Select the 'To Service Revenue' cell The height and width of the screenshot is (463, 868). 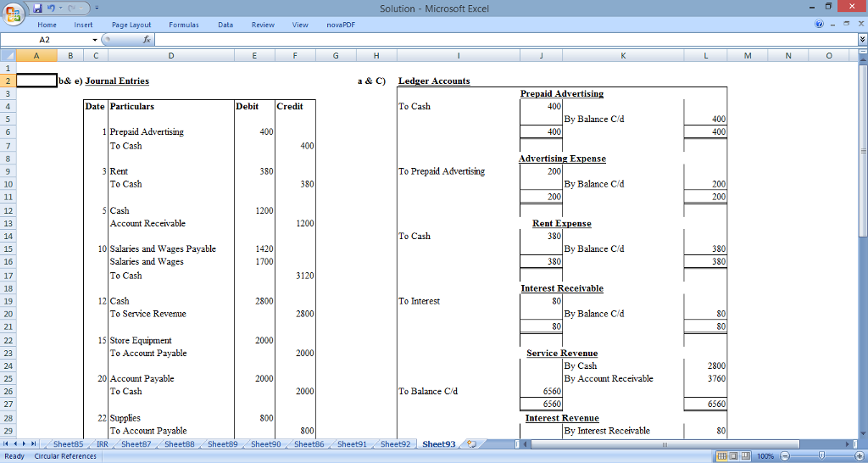coord(147,314)
